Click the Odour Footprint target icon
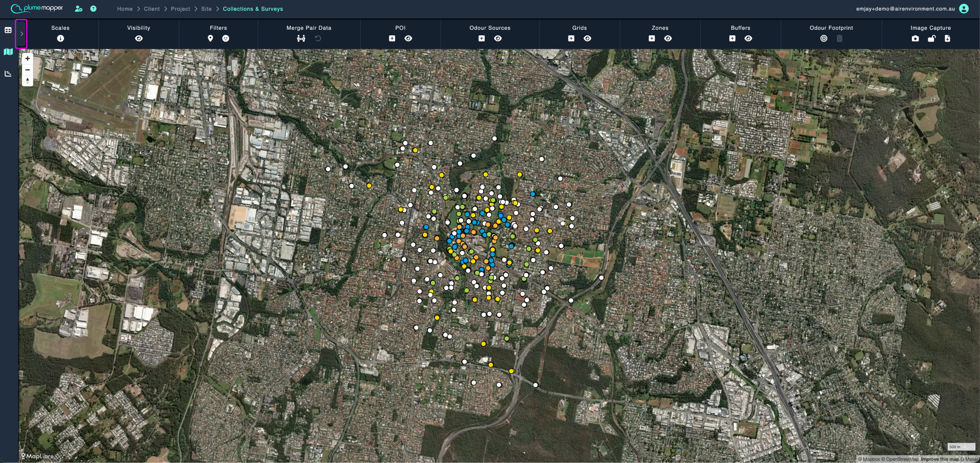The height and width of the screenshot is (463, 980). tap(824, 38)
